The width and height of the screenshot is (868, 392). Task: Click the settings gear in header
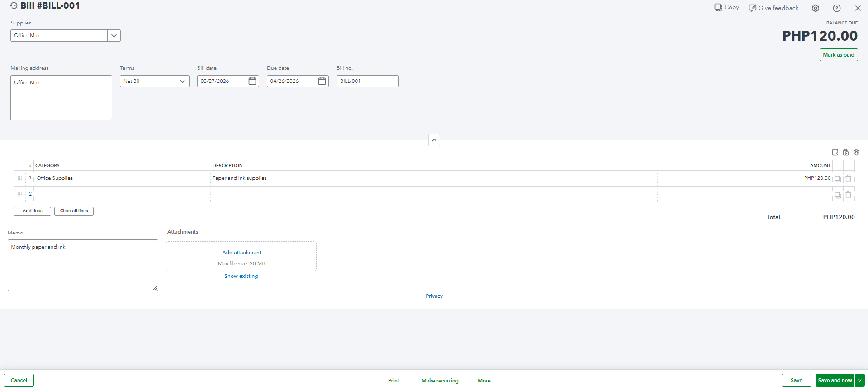[x=816, y=8]
